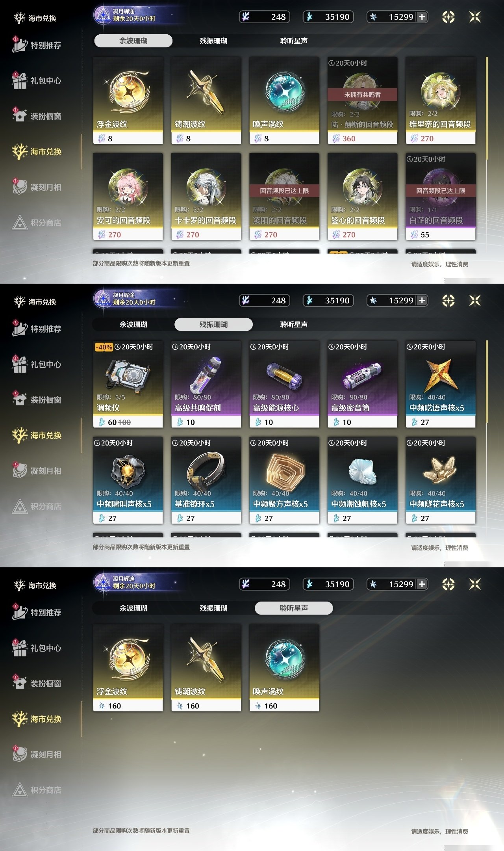Open the 中频潮蚀帆核x5 shell item
The image size is (504, 851).
coord(362,480)
